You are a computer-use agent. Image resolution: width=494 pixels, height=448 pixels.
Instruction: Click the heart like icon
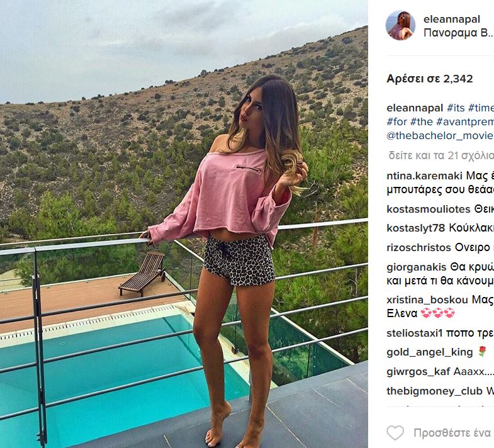395,432
